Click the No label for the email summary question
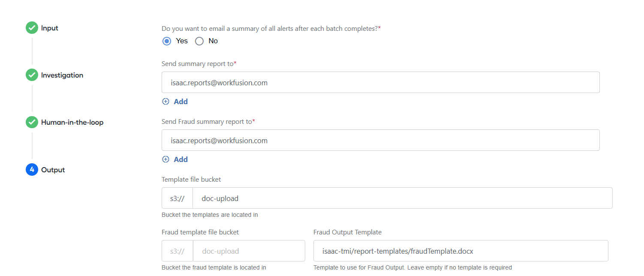Screen dimensions: 644x276 [x=213, y=41]
